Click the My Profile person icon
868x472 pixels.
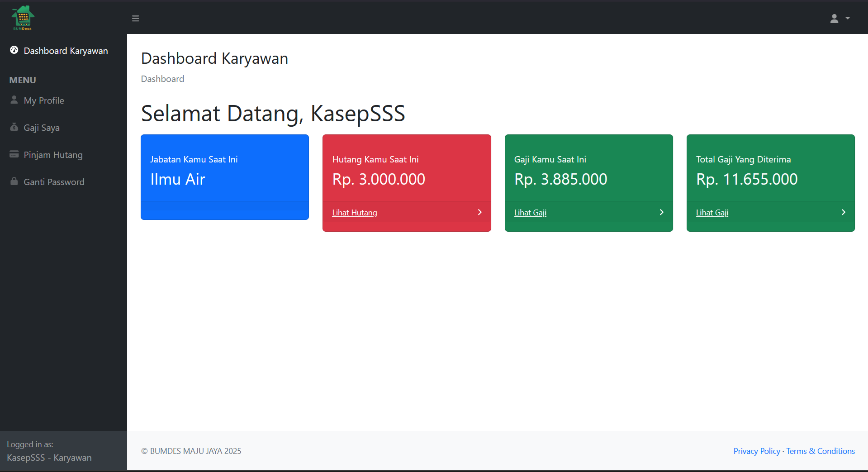coord(14,100)
